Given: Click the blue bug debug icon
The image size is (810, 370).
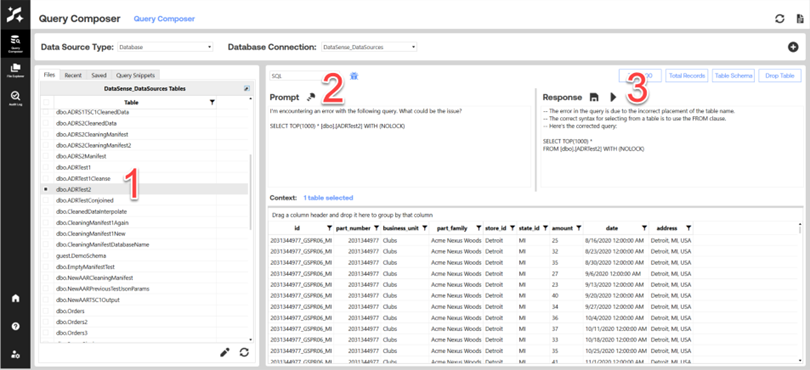Looking at the screenshot, I should coord(354,76).
